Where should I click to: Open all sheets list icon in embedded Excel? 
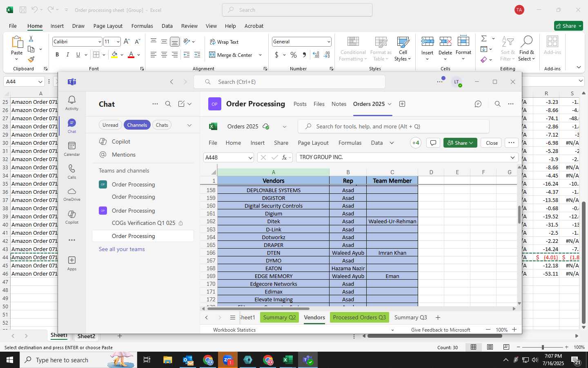pyautogui.click(x=232, y=318)
